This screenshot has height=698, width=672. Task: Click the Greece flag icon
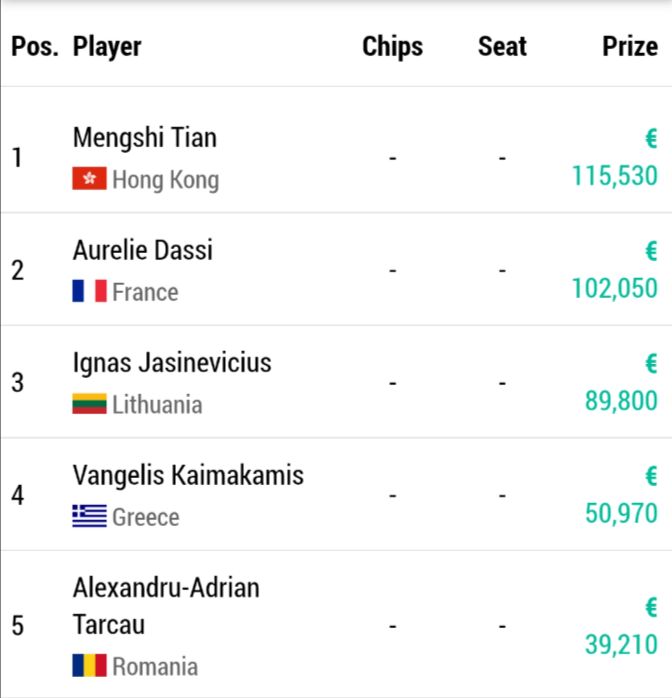coord(89,516)
